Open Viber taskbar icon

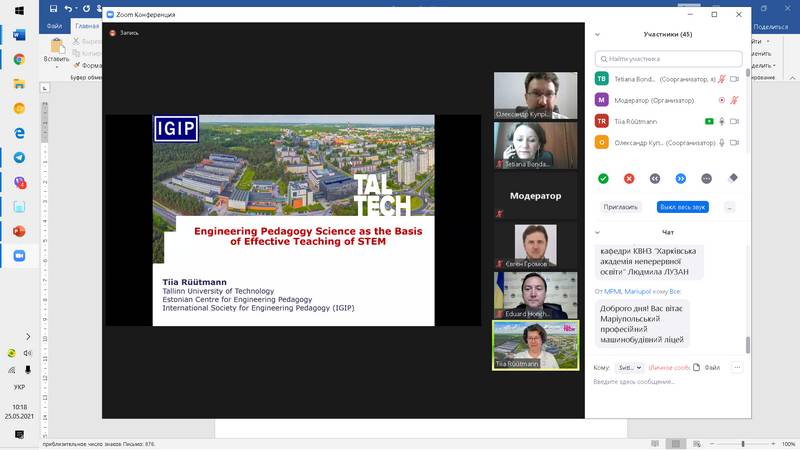tap(19, 182)
